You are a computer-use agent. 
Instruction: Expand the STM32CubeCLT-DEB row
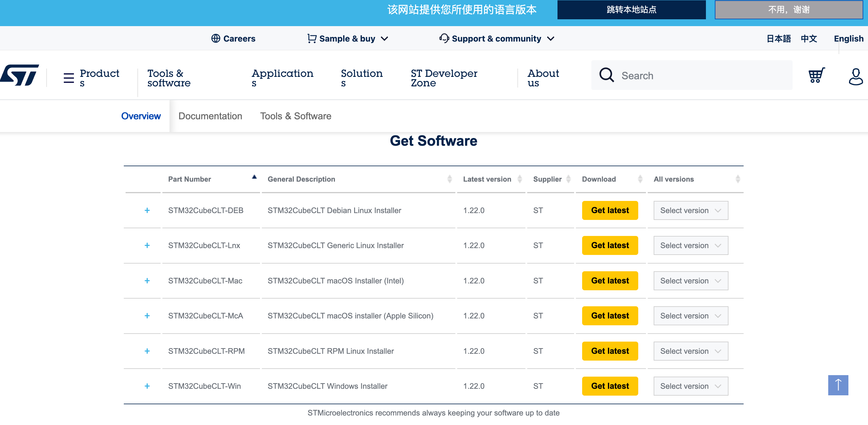tap(147, 210)
